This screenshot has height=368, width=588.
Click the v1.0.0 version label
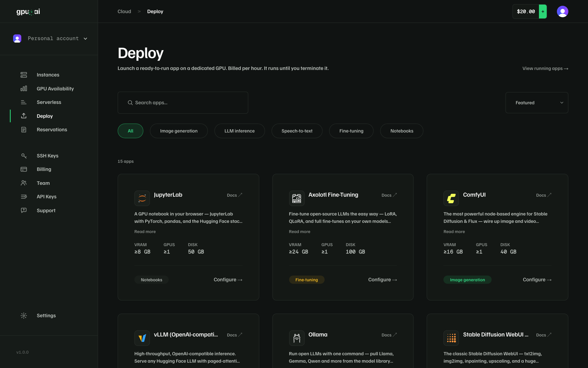(x=23, y=352)
